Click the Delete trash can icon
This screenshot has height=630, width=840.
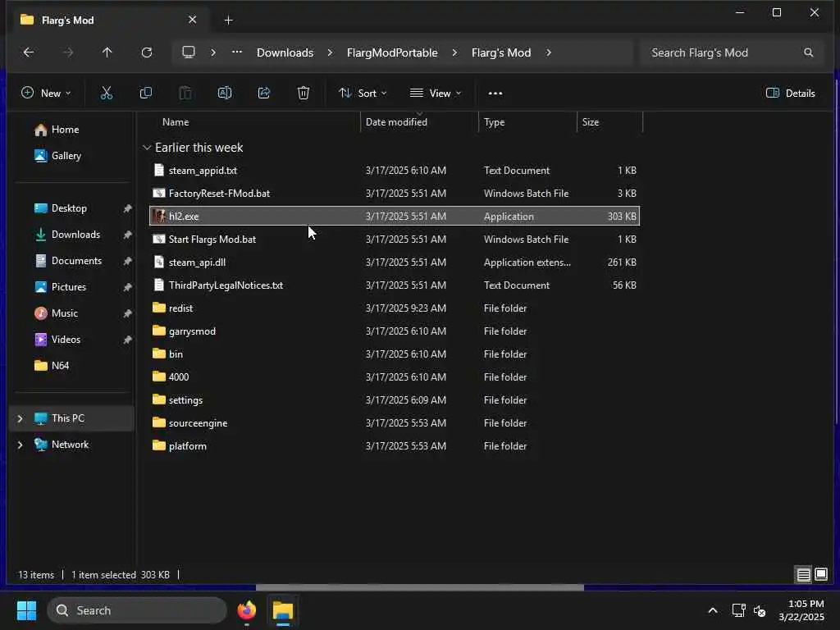[304, 94]
